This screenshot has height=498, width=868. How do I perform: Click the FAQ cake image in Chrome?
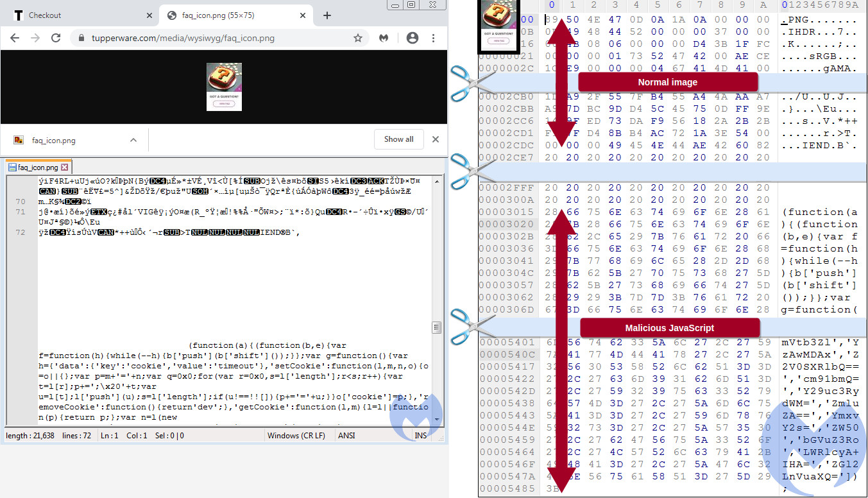pos(224,87)
